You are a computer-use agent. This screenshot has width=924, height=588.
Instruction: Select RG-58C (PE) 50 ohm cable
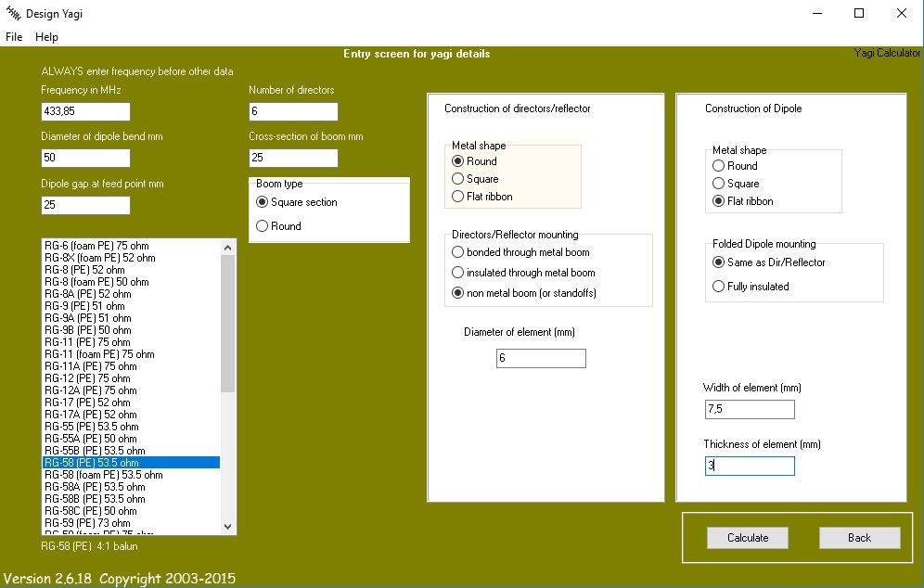click(91, 511)
